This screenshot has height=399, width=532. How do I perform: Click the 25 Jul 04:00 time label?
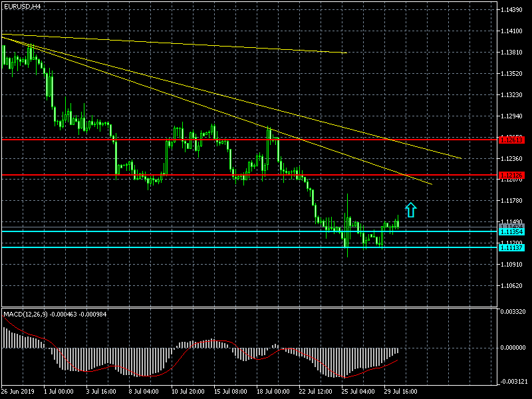(x=358, y=391)
